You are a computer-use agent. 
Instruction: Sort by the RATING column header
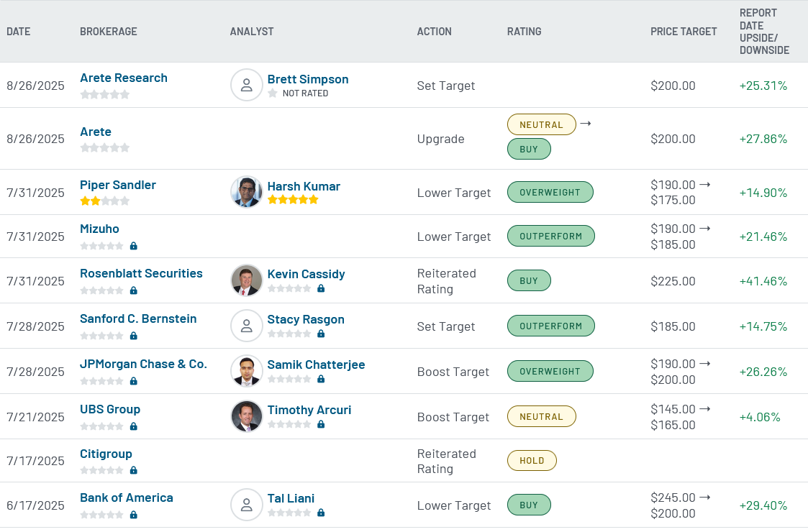pos(524,32)
